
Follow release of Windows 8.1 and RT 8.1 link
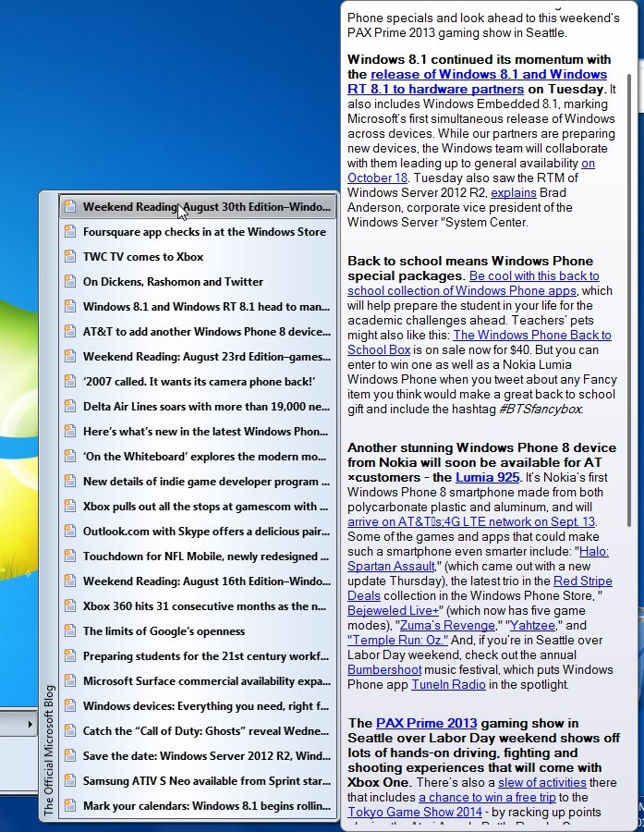[478, 81]
